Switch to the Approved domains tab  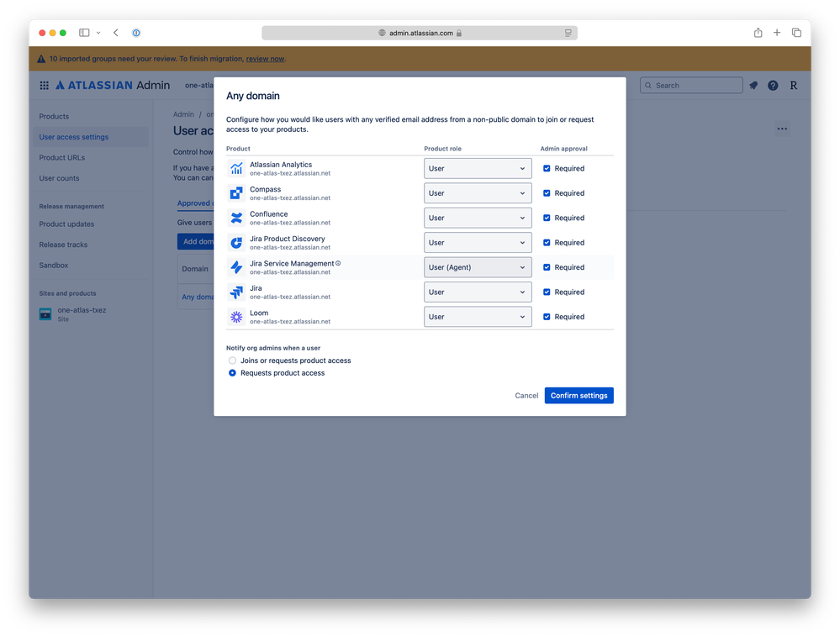pos(196,203)
